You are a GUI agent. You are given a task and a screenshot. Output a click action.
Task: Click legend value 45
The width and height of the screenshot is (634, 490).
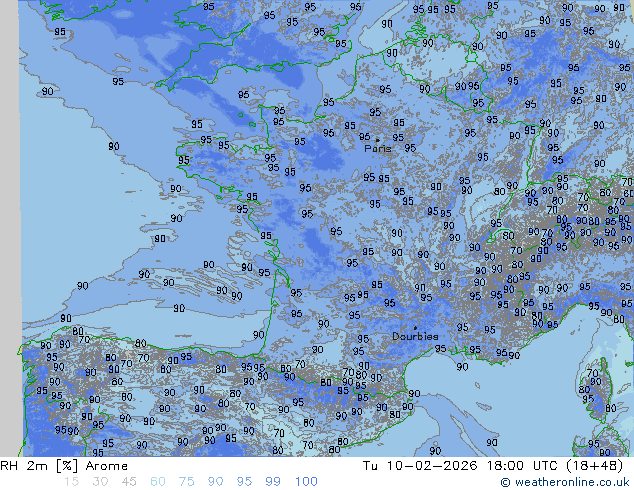(129, 482)
